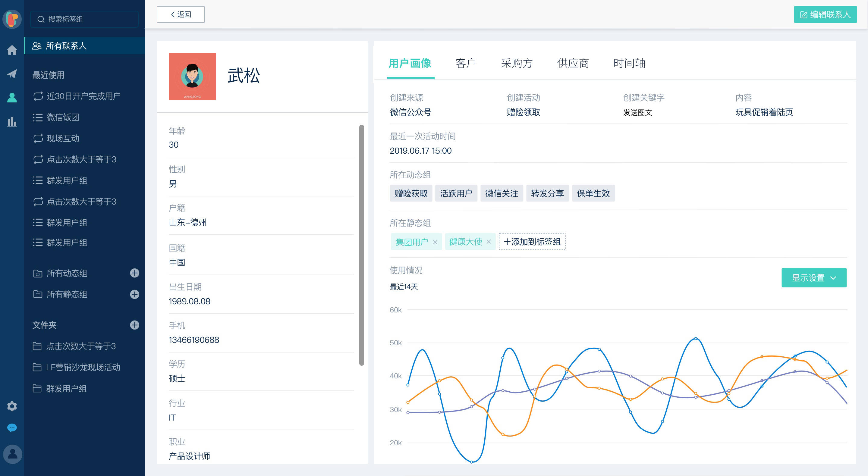Add a new group to 所有静态组
This screenshot has width=868, height=476.
[134, 294]
